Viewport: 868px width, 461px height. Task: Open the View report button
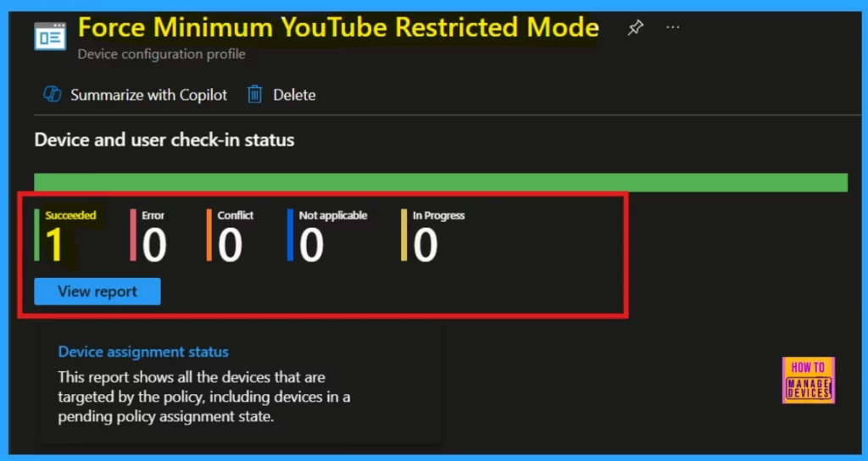[x=97, y=292]
